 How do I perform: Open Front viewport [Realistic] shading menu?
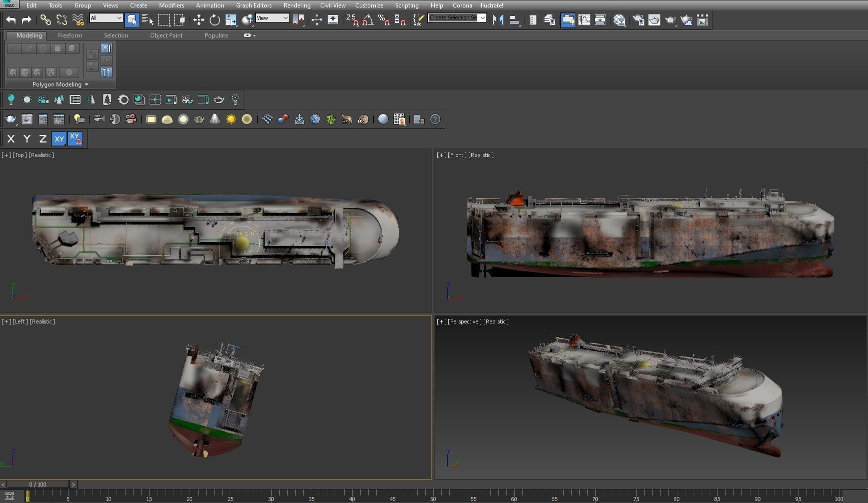(481, 155)
